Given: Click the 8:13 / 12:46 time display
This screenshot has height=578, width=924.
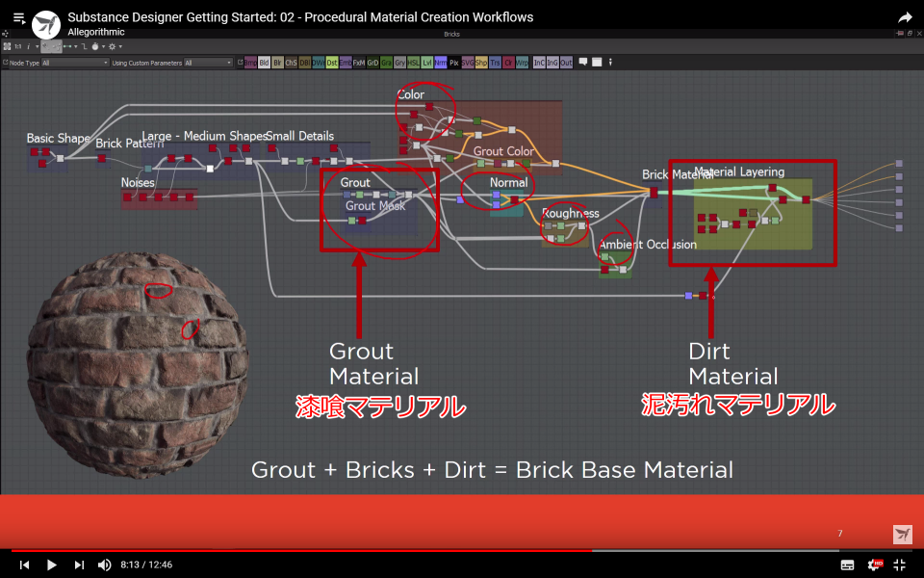Looking at the screenshot, I should coord(146,565).
